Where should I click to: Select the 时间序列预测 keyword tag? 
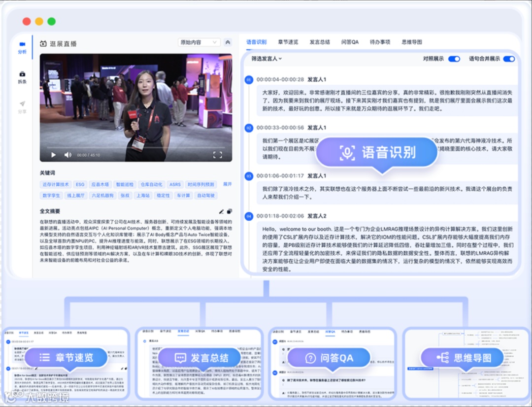[201, 185]
